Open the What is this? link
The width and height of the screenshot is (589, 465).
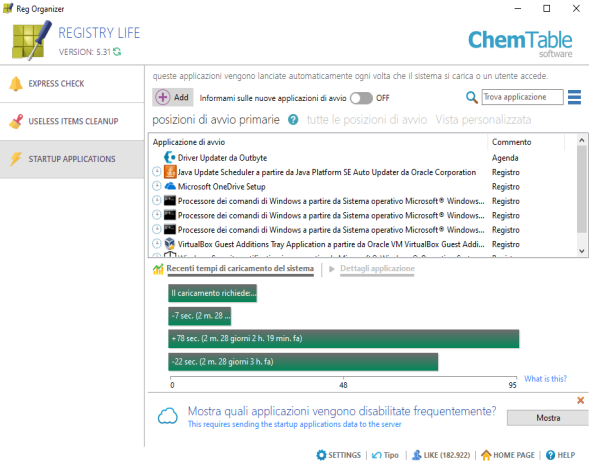545,379
